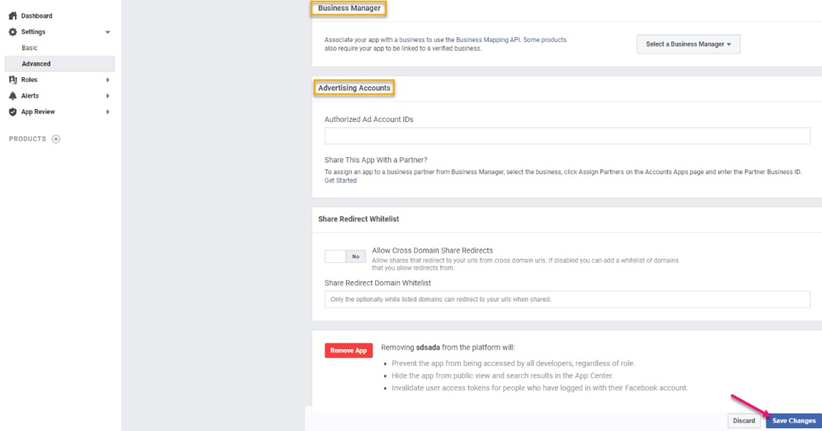Click Share Redirect Domain Whitelist input
The height and width of the screenshot is (431, 822).
[x=566, y=299]
